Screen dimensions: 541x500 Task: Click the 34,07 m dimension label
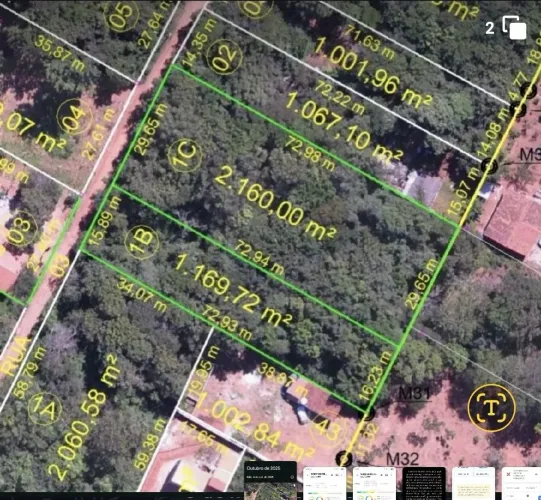[x=141, y=296]
